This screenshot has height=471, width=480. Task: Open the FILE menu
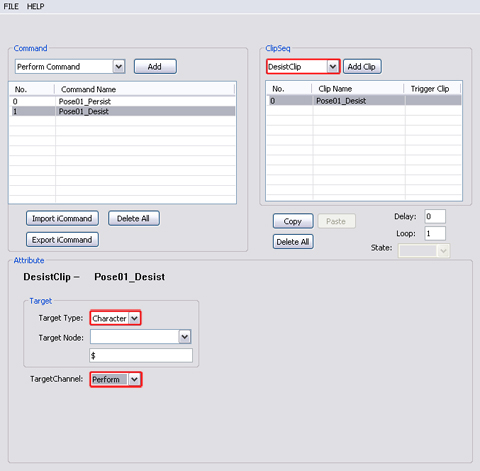coord(11,6)
